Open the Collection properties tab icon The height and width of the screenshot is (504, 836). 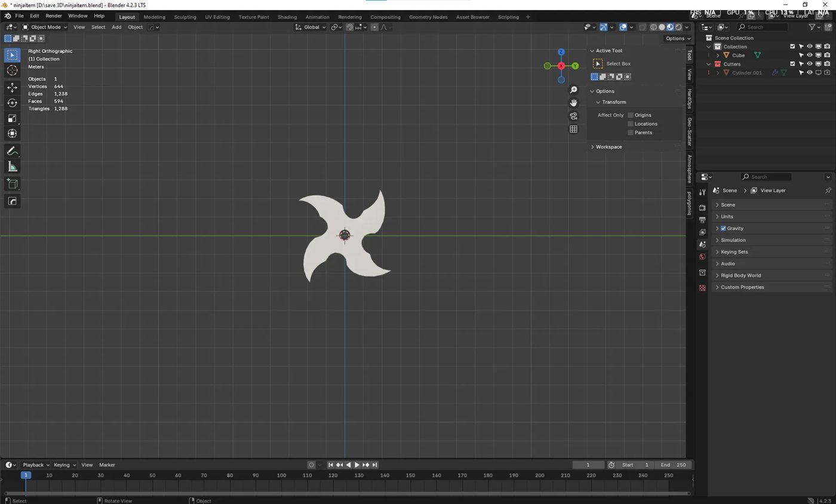(x=702, y=272)
